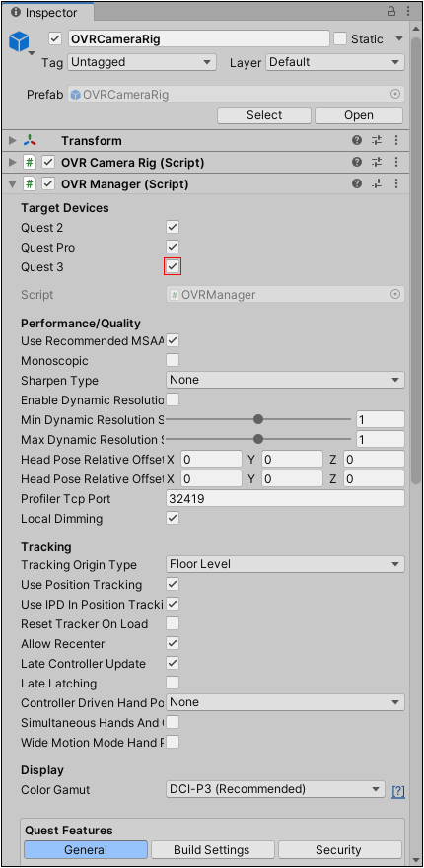Image resolution: width=424 pixels, height=868 pixels.
Task: Click the Profiler Tcp Port input field
Action: pos(285,499)
